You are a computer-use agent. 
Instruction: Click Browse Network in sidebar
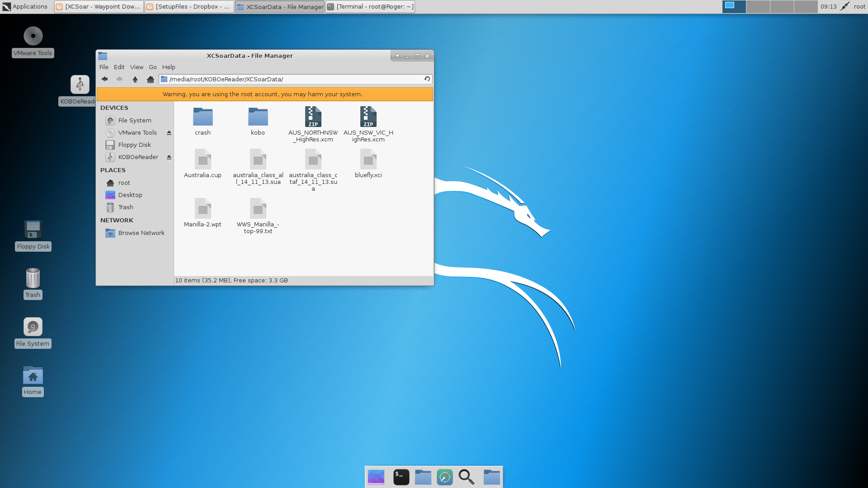click(x=141, y=233)
